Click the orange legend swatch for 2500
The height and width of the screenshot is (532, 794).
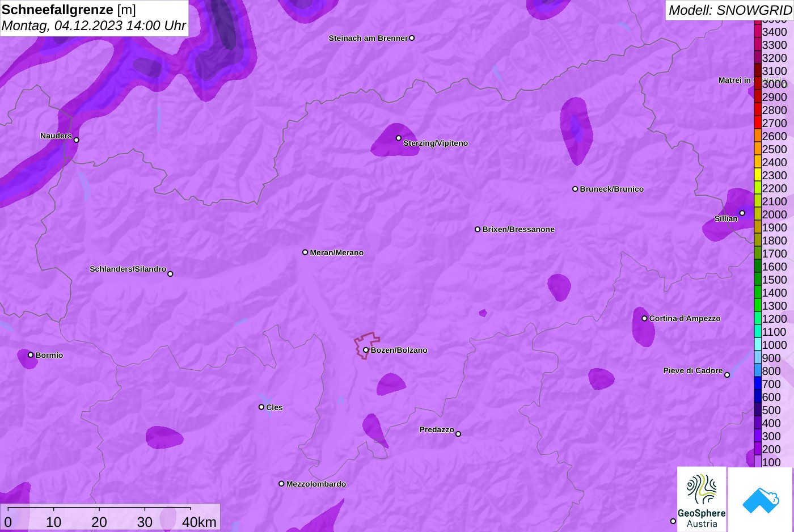click(758, 149)
